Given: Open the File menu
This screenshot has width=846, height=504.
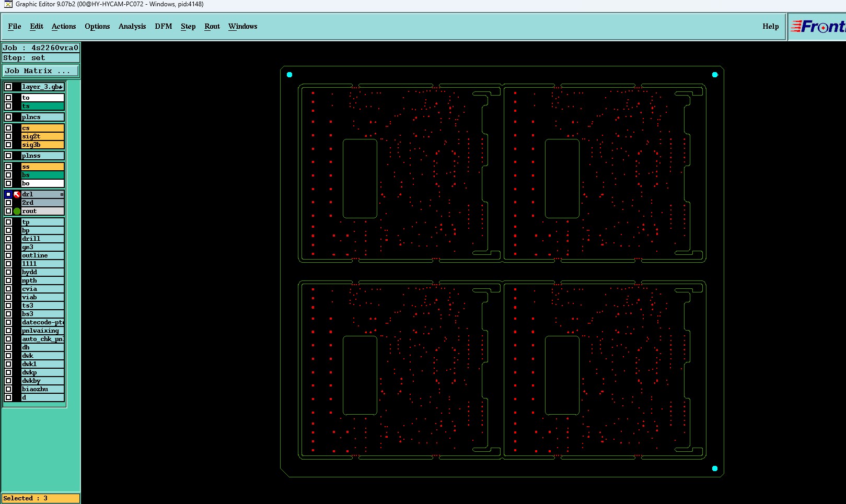Looking at the screenshot, I should 15,26.
